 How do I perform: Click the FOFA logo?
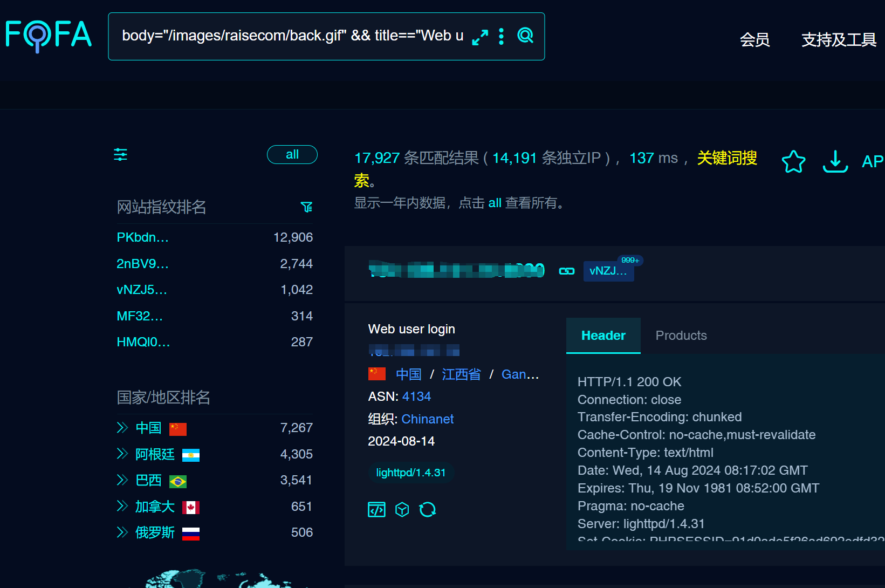pos(49,36)
